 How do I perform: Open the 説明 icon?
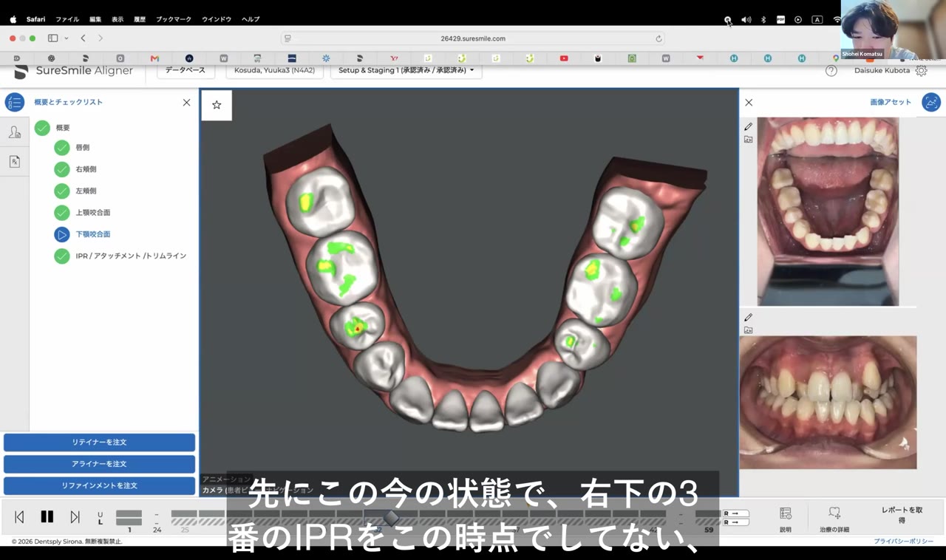tap(786, 519)
